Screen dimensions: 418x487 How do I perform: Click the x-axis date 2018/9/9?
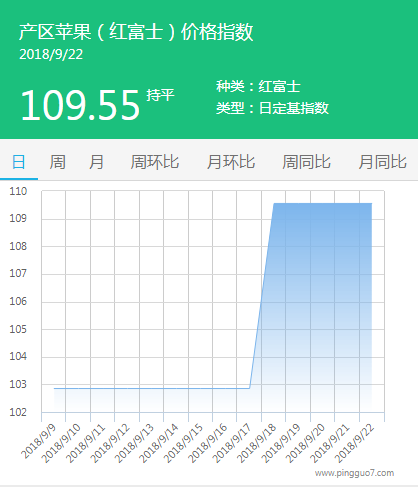click(x=39, y=440)
